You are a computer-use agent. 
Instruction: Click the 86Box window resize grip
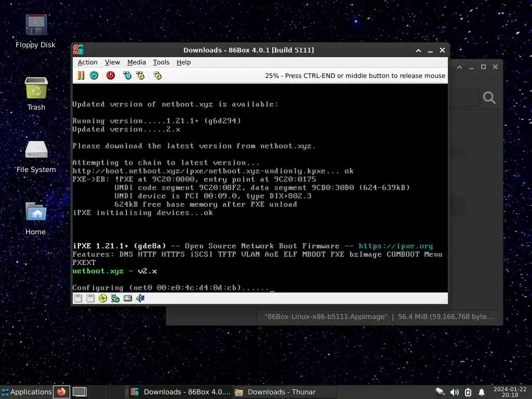(x=445, y=301)
